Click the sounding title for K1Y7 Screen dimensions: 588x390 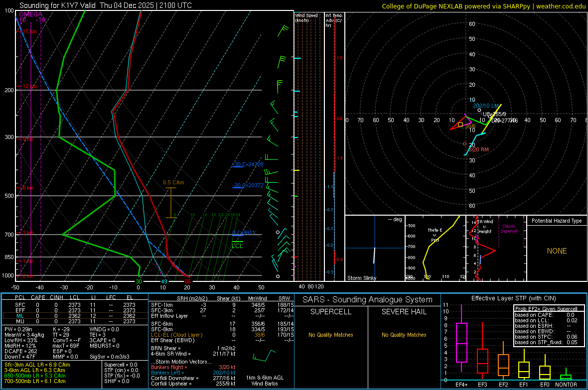[105, 5]
